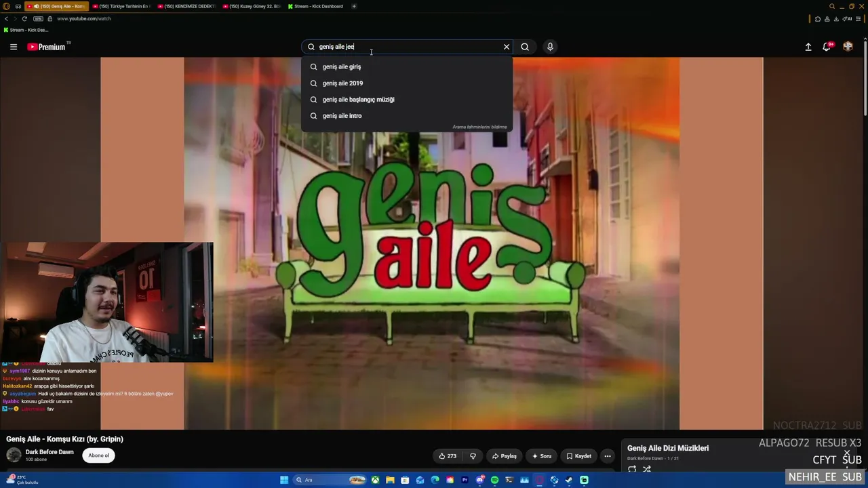Ask about video with Soru button
Image resolution: width=868 pixels, height=488 pixels.
tap(542, 456)
